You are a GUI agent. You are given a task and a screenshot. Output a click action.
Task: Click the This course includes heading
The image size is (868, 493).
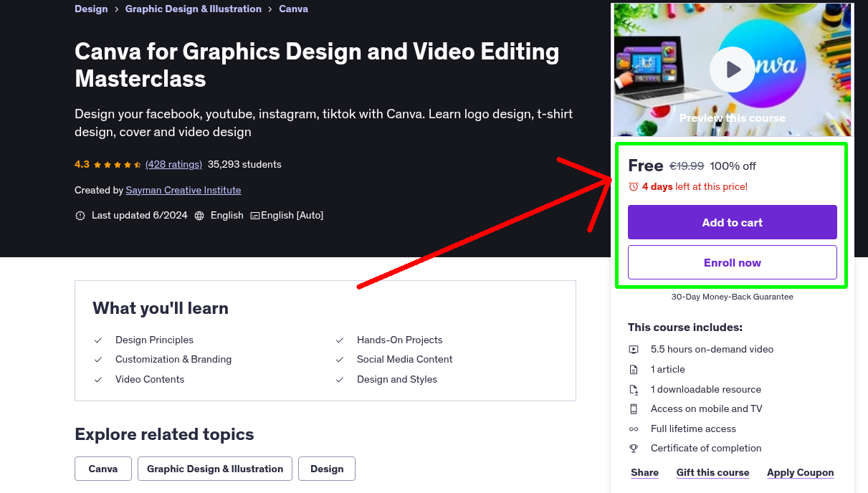tap(685, 327)
